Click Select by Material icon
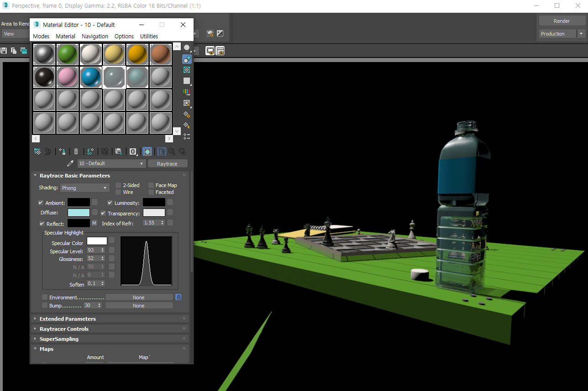Viewport: 588px width, 391px height. [x=187, y=125]
